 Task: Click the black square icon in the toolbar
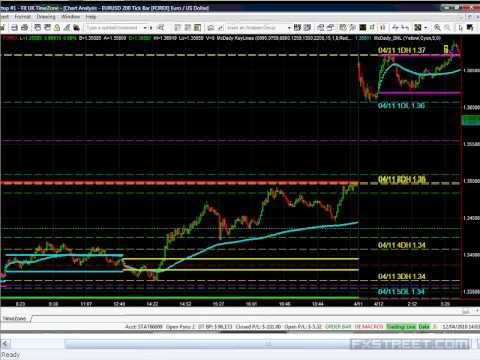pos(363,28)
